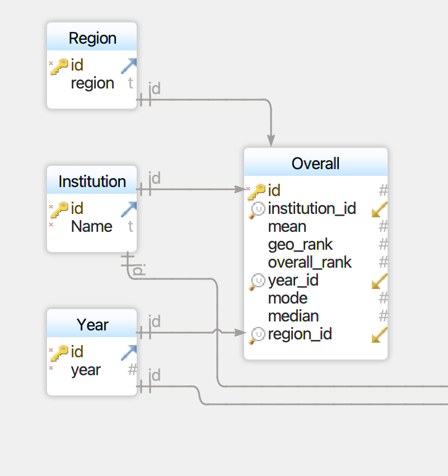The width and height of the screenshot is (448, 476).
Task: Click the blue reference arrow in Region table
Action: pos(129,66)
